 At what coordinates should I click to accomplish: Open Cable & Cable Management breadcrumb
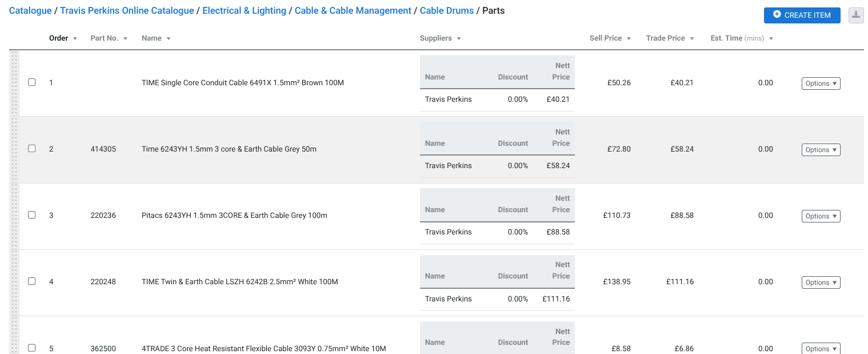pyautogui.click(x=353, y=11)
